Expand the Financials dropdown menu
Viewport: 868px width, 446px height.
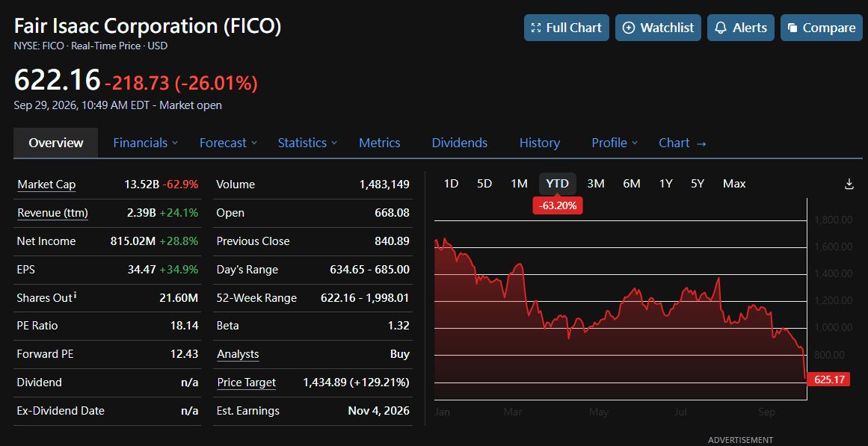tap(146, 143)
